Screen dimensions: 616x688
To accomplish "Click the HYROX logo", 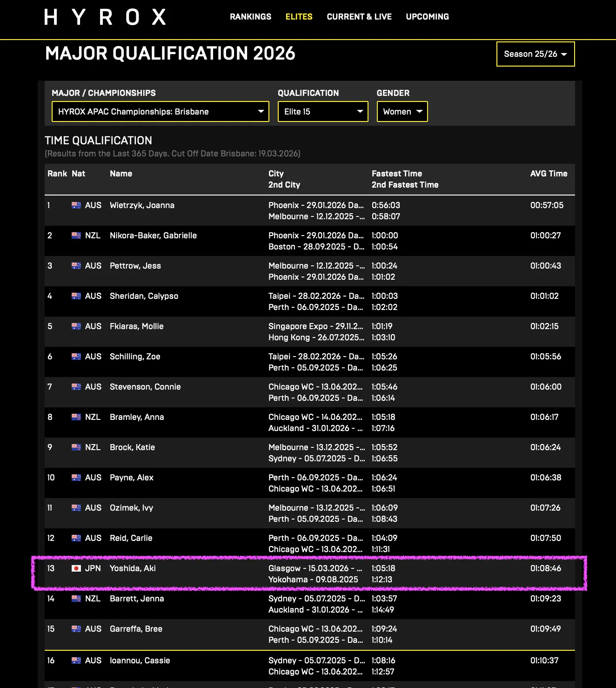I will point(105,17).
